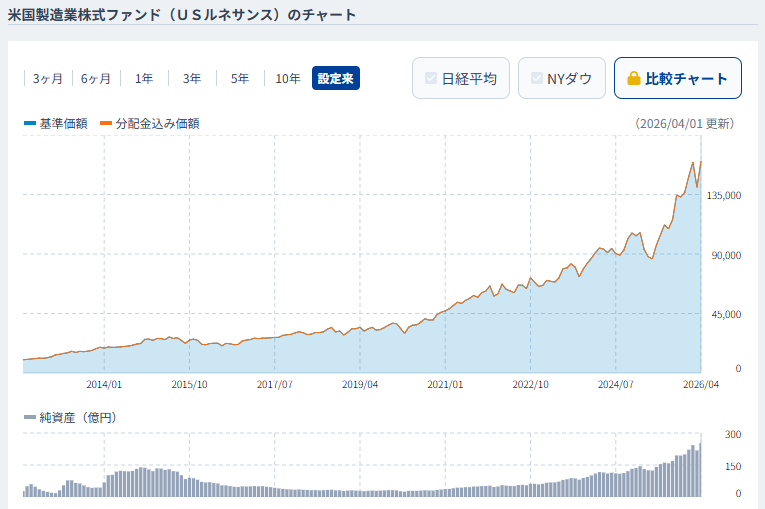The image size is (765, 509).
Task: Click the 300 net assets axis label
Action: point(733,434)
